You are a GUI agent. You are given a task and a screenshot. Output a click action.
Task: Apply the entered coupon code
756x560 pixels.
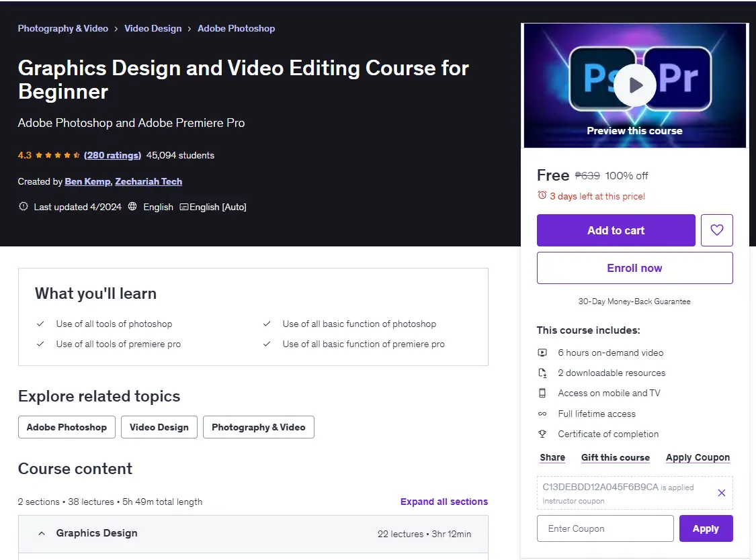[706, 528]
